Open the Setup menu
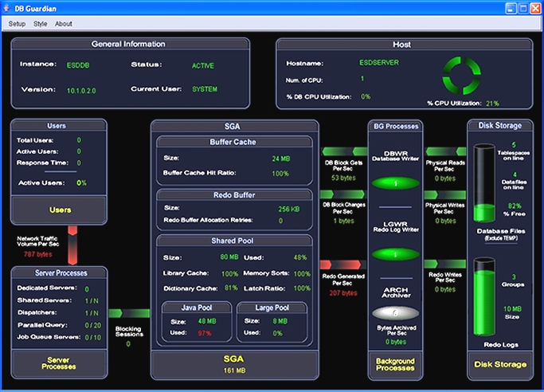Image resolution: width=544 pixels, height=392 pixels. (17, 24)
